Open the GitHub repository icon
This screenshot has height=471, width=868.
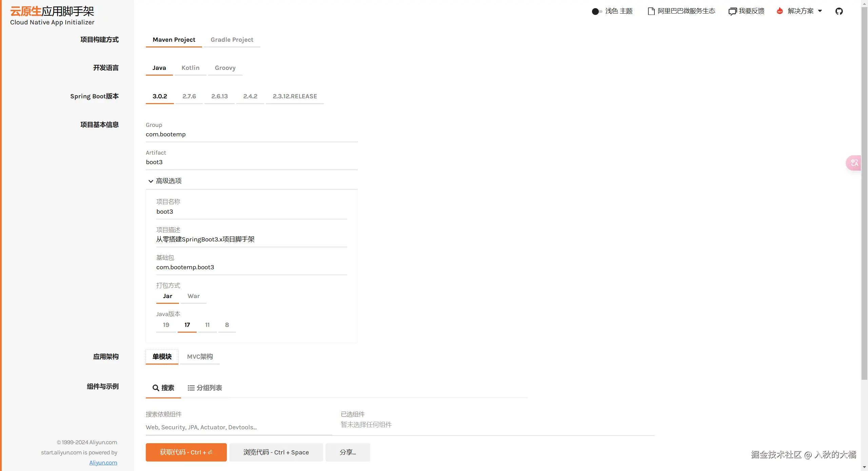839,11
